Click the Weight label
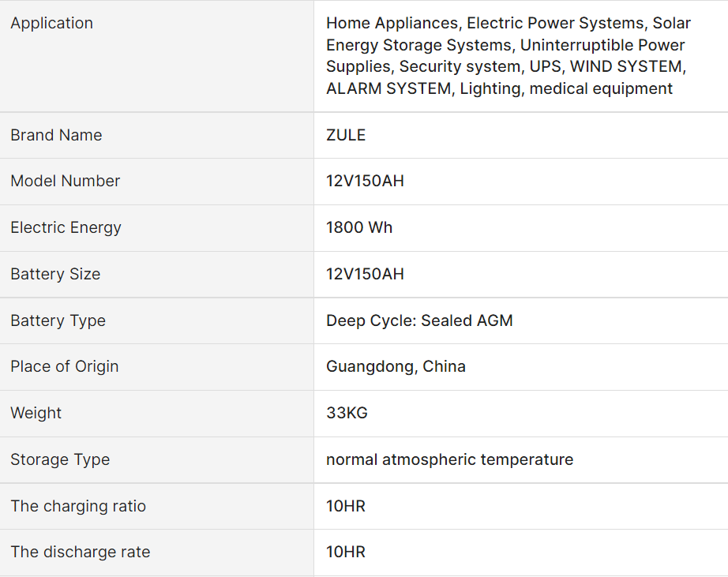Viewport: 728px width, 577px height. 36,413
